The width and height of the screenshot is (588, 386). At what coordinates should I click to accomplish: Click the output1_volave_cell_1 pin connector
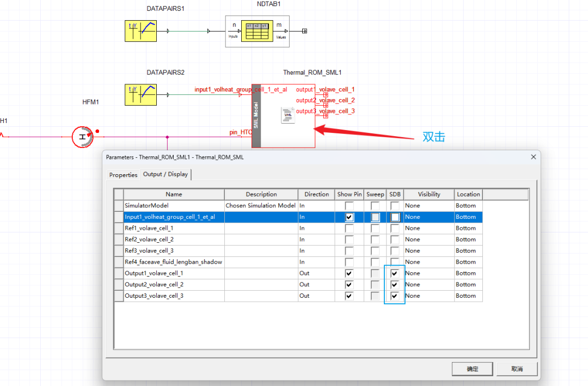point(326,95)
